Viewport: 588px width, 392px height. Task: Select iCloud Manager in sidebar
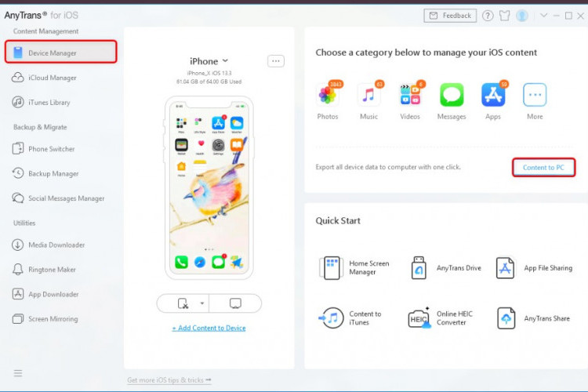click(52, 78)
